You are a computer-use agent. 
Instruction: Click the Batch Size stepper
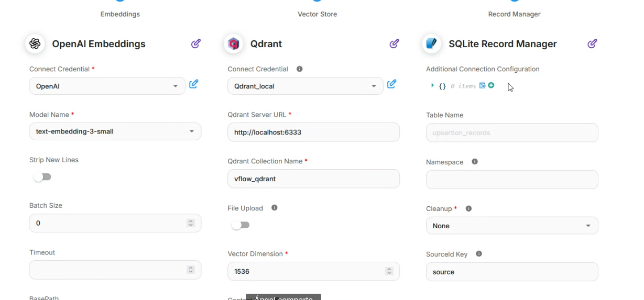(x=191, y=223)
